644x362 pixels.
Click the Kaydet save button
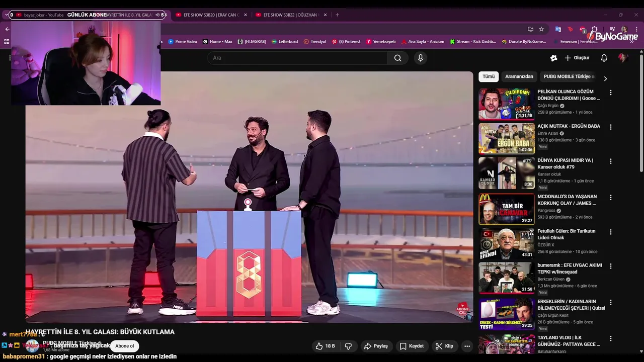tap(412, 346)
